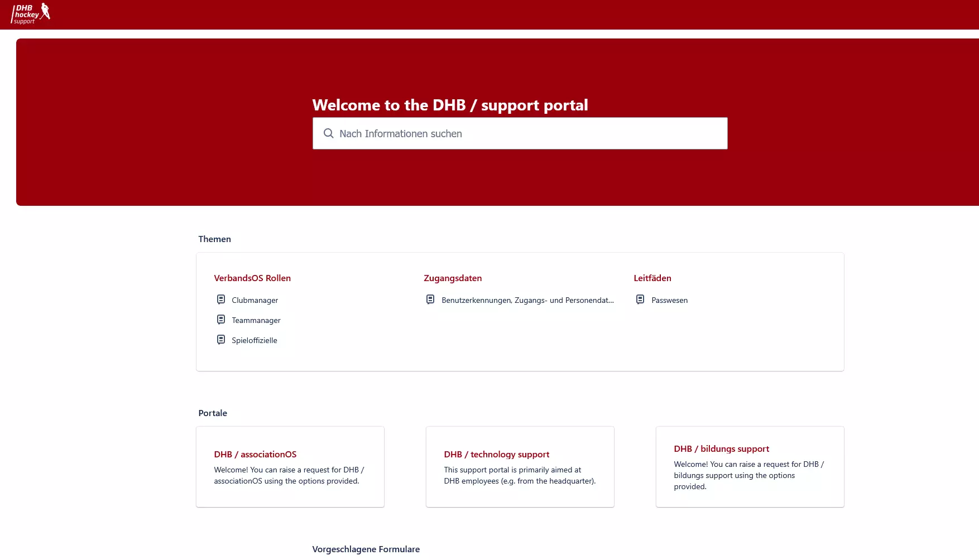Screen dimensions: 979x560
Task: Click the Portale section heading
Action: coord(213,413)
